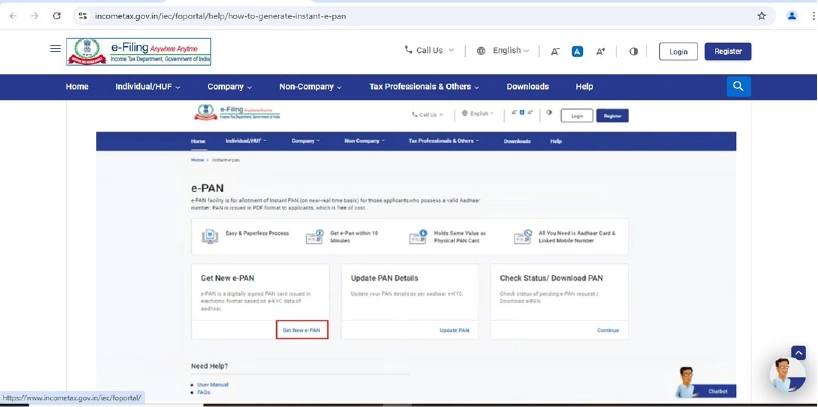818x407 pixels.
Task: Click the e-Filing Income Tax Department logo
Action: tap(139, 52)
